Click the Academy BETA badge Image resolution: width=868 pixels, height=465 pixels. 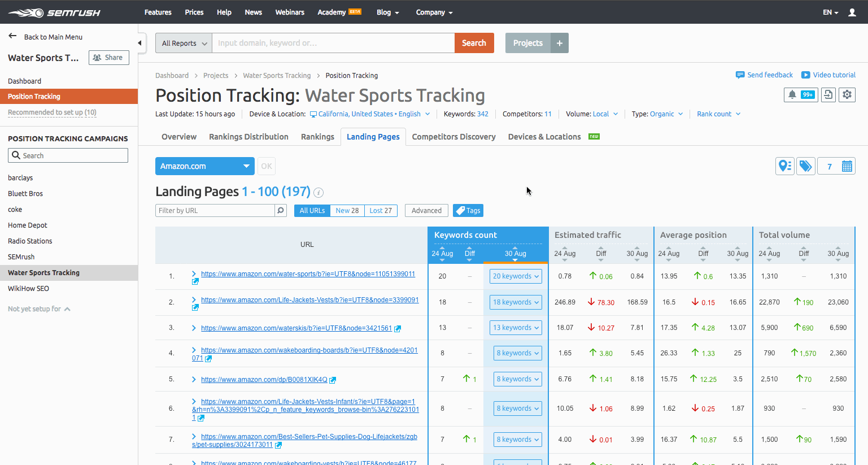coord(355,11)
